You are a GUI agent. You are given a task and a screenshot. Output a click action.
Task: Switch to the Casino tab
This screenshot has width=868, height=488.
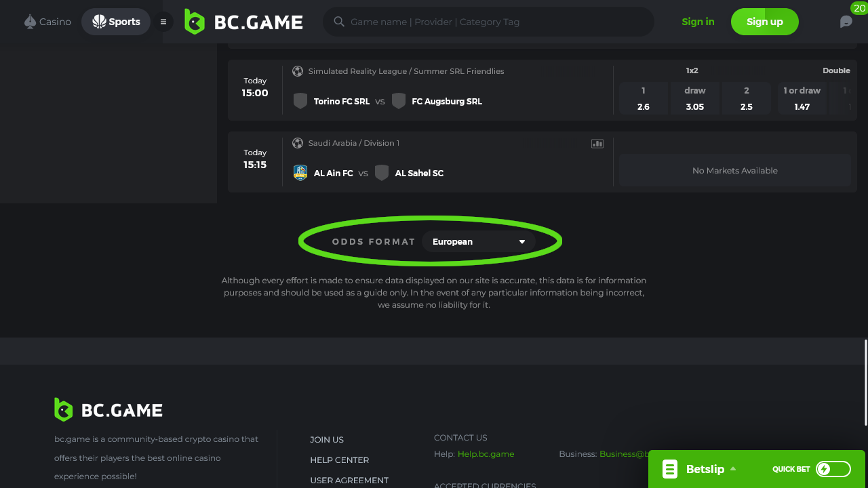[47, 22]
